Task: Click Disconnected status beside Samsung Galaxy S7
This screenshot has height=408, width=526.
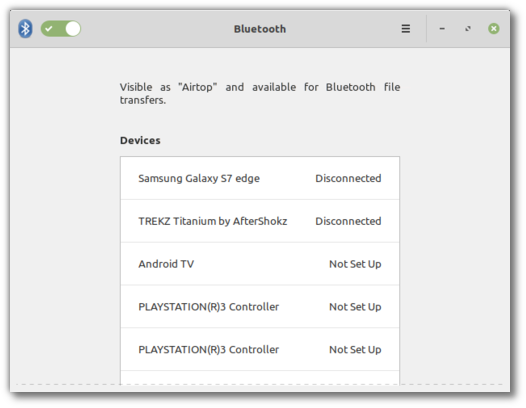Action: (348, 178)
